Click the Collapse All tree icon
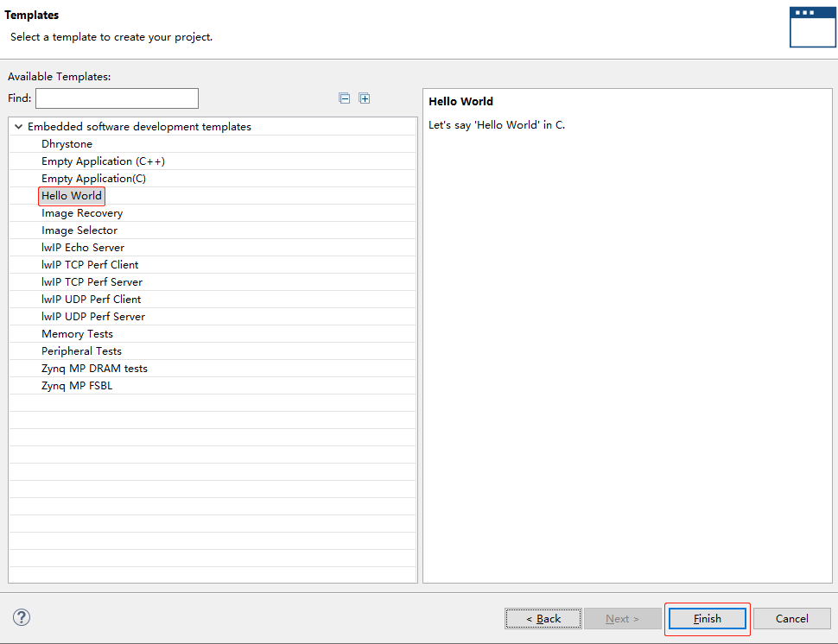This screenshot has width=838, height=644. pos(344,98)
